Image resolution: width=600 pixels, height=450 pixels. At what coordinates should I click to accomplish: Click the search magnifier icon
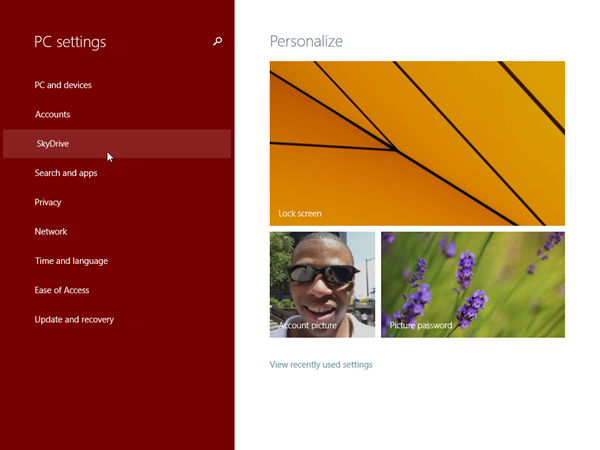click(x=217, y=41)
